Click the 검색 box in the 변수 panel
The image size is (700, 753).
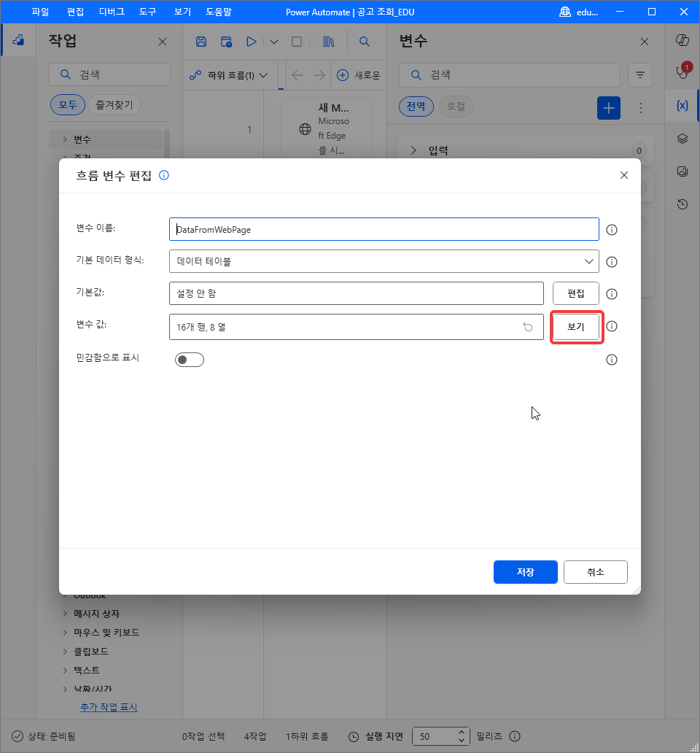coord(510,75)
